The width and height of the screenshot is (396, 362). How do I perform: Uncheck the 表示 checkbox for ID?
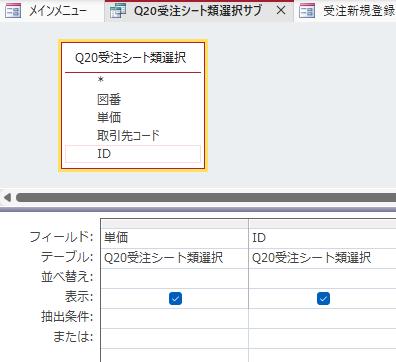(x=323, y=298)
